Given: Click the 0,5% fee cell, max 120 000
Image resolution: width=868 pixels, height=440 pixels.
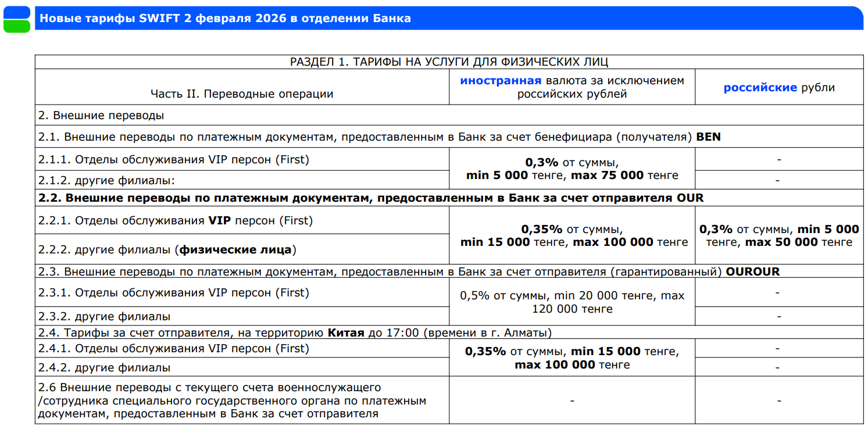Looking at the screenshot, I should click(x=572, y=302).
